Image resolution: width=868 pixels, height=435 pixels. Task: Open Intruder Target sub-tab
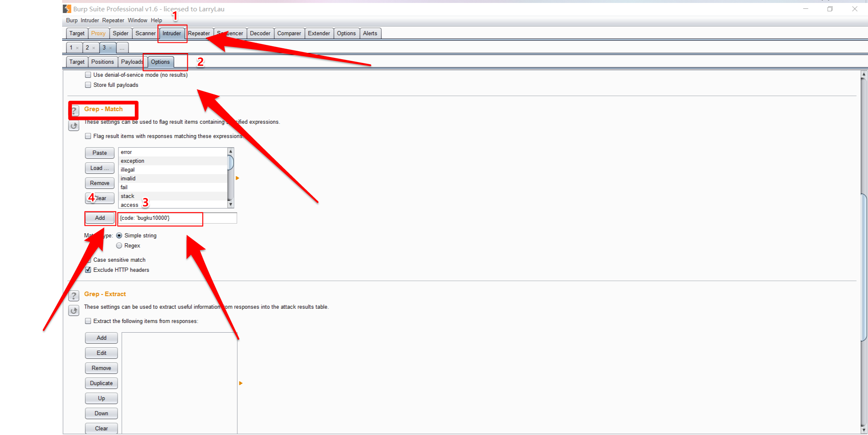point(77,62)
